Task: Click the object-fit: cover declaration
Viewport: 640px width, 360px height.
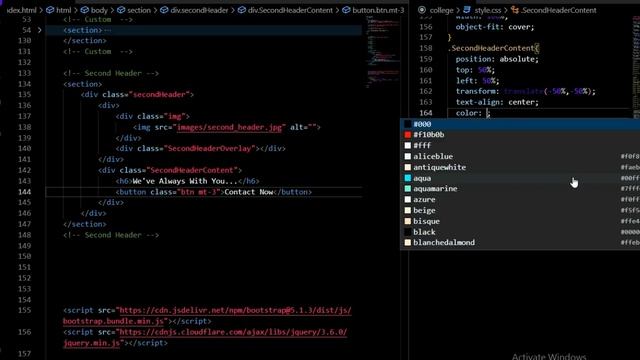Action: coord(495,27)
